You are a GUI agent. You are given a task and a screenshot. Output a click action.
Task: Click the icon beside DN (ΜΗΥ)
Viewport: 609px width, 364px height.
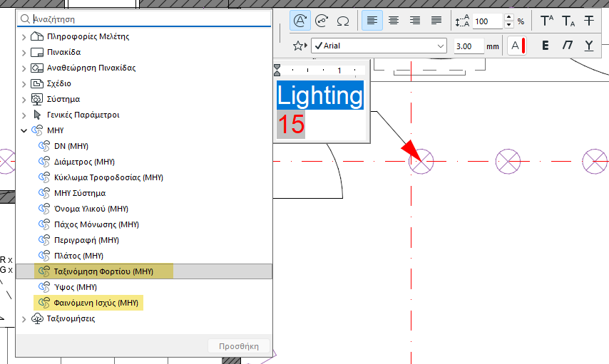click(44, 146)
